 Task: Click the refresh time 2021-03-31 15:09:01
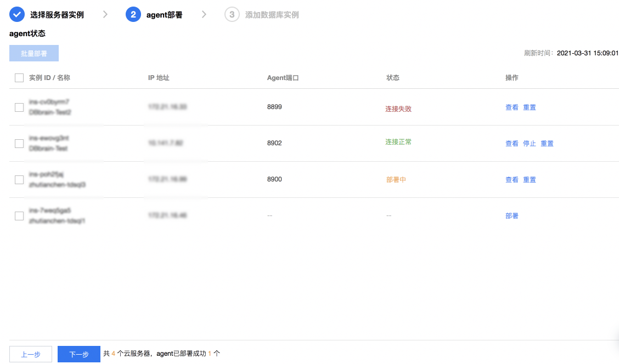(x=587, y=53)
